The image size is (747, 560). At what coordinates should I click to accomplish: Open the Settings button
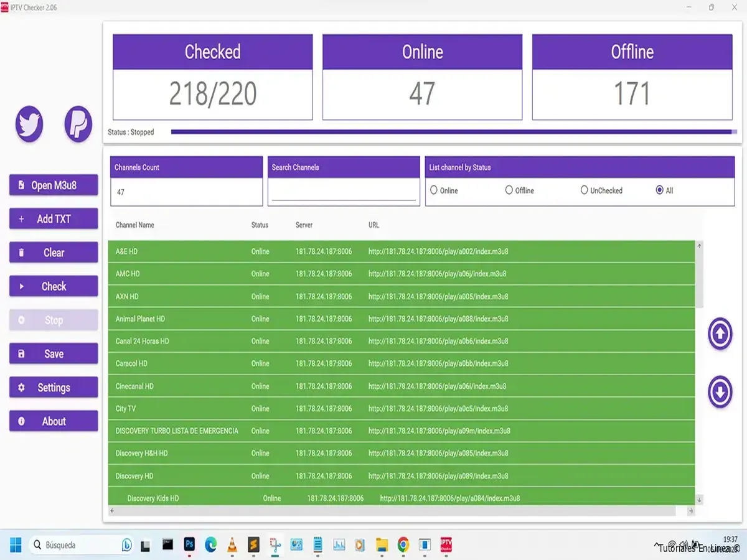[54, 387]
